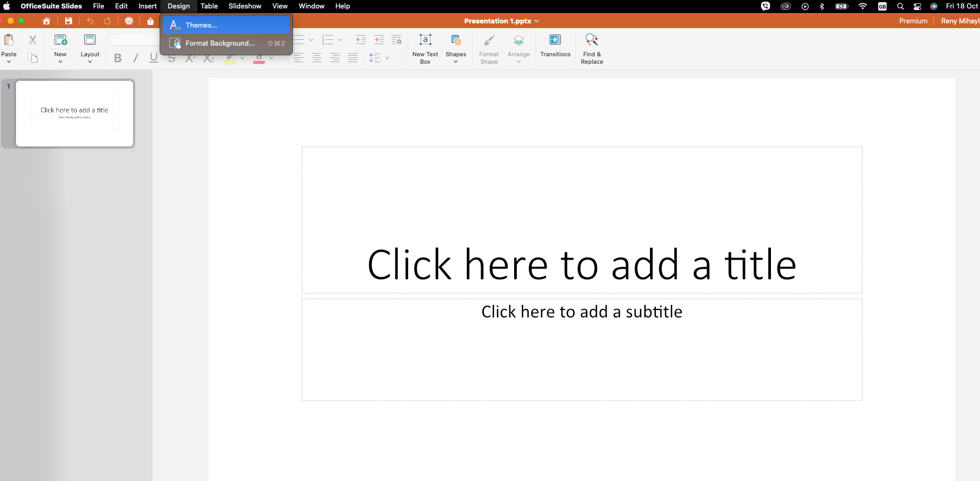This screenshot has height=481, width=980.
Task: Enable strikethrough formatting
Action: pyautogui.click(x=171, y=58)
